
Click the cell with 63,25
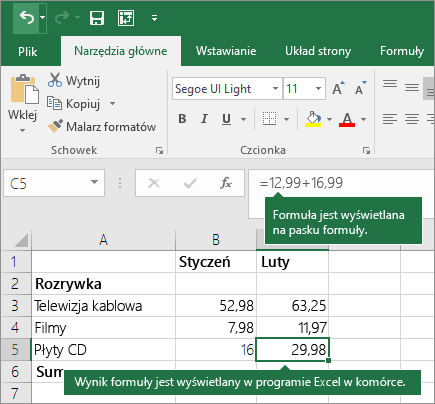click(292, 306)
